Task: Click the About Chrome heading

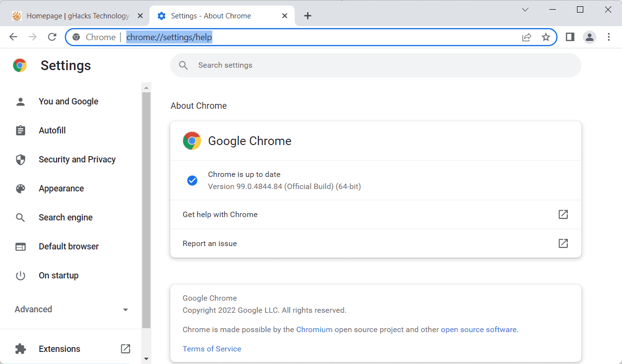Action: (x=199, y=106)
